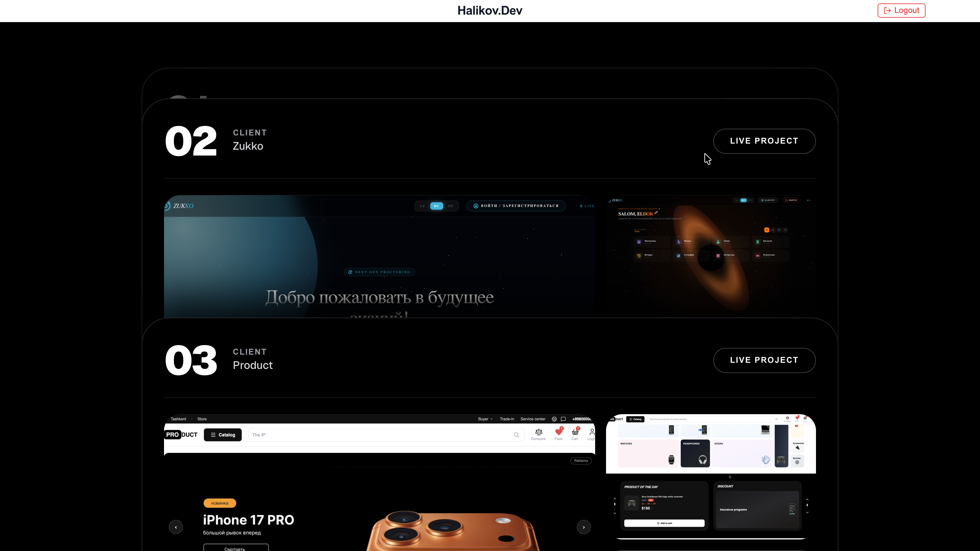This screenshot has width=980, height=551.
Task: Click the watch icon in the WATCHES tile
Action: pyautogui.click(x=671, y=460)
